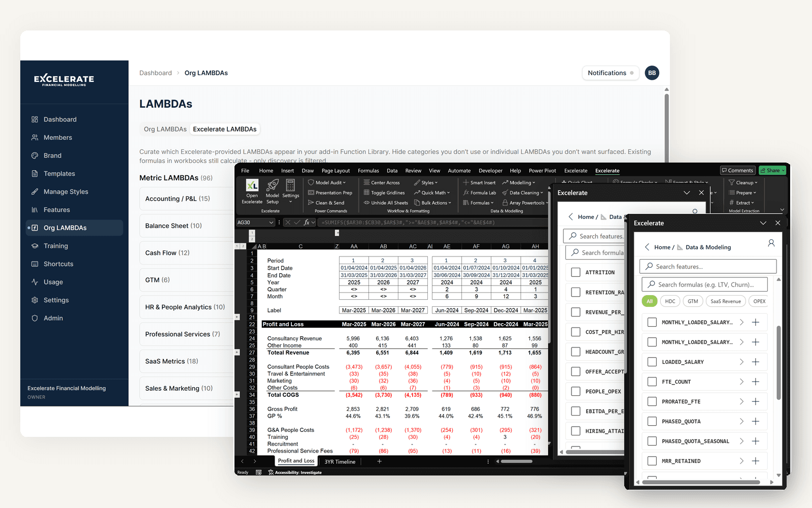Check the OFFER_ACCEPT checkbox
The height and width of the screenshot is (508, 812).
[x=576, y=371]
